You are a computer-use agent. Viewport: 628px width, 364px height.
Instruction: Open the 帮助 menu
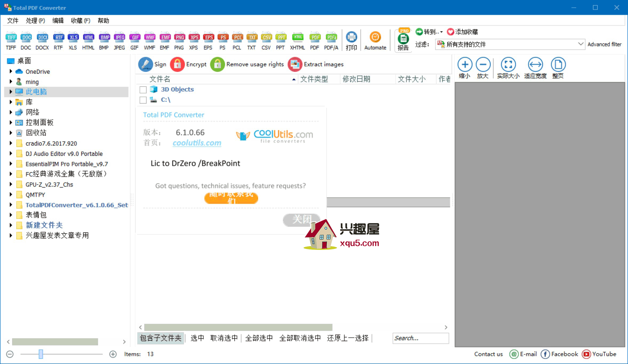click(105, 20)
